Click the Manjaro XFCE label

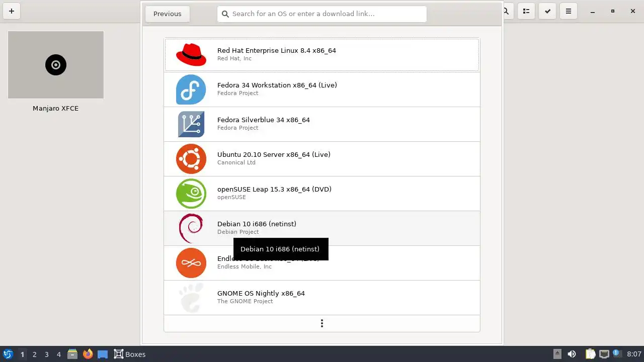pos(56,108)
